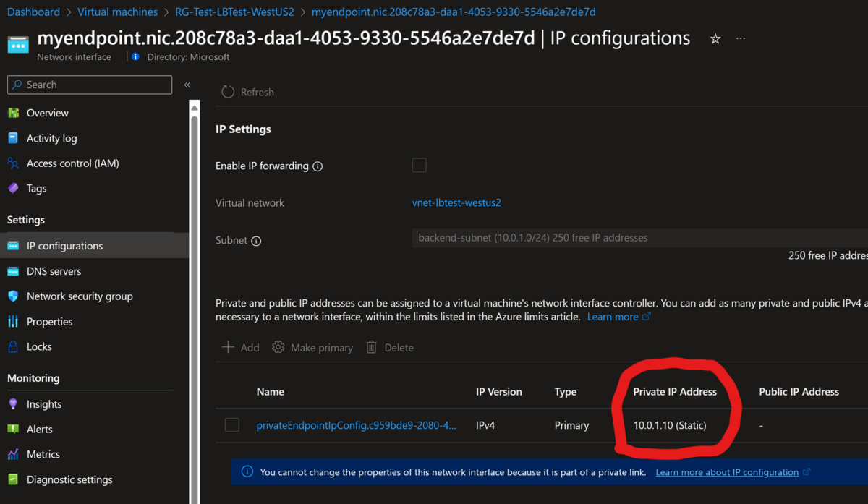
Task: Open the Overview menu item
Action: click(48, 113)
